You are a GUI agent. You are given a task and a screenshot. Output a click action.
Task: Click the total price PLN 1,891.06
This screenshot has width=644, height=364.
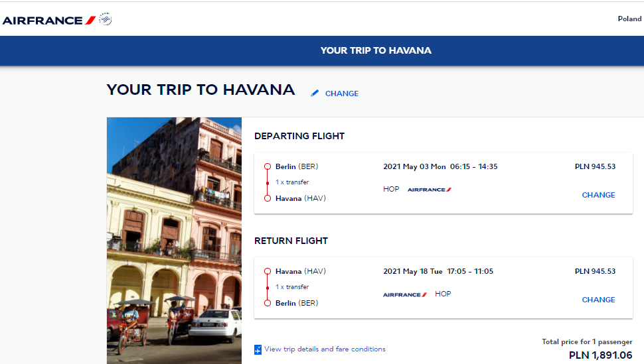[x=600, y=355]
